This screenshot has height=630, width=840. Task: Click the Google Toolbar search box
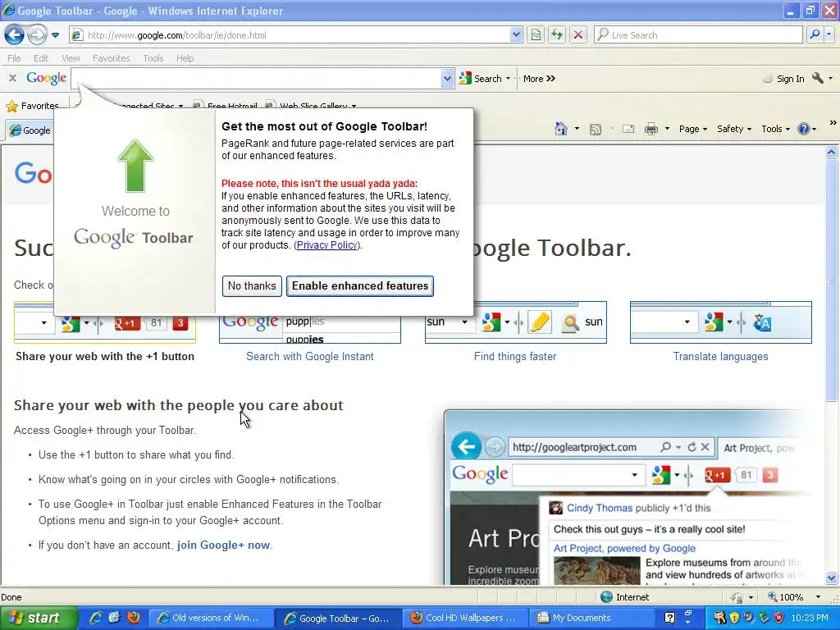coord(256,79)
